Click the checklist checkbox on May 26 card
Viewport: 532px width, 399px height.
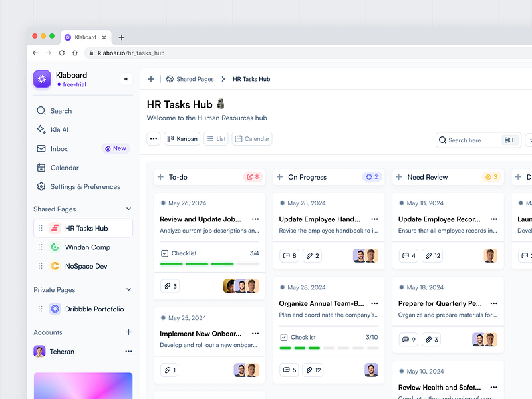coord(164,253)
